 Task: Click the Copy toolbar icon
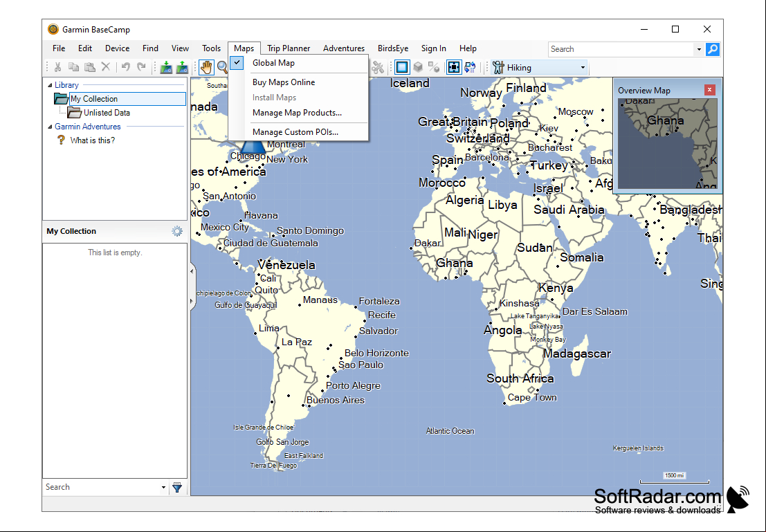coord(74,67)
